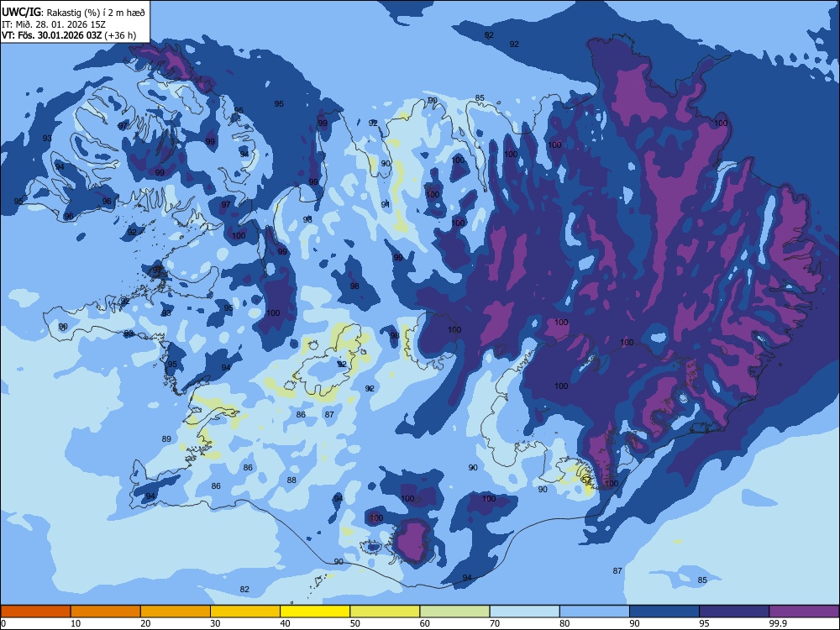
Task: Select the light blue 70–80 legend swatch
Action: point(524,612)
